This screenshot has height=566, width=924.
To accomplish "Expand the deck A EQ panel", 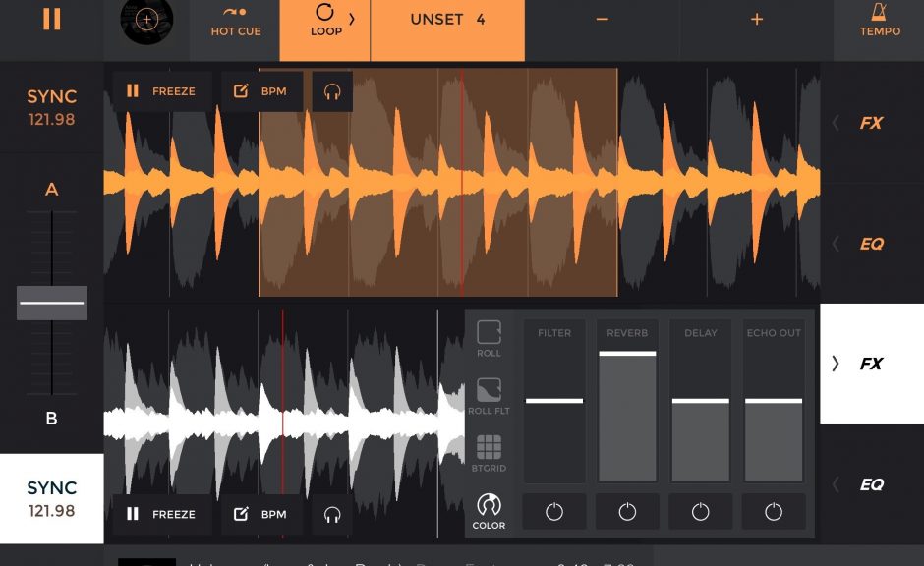I will (x=871, y=242).
